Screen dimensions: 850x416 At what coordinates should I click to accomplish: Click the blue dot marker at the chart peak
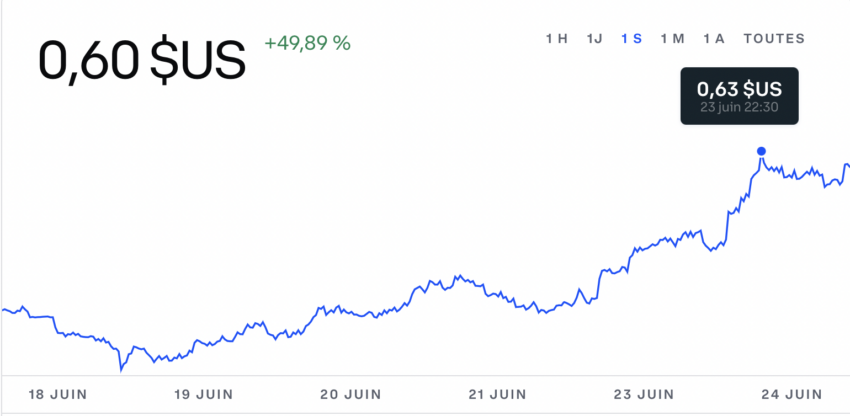click(x=761, y=151)
